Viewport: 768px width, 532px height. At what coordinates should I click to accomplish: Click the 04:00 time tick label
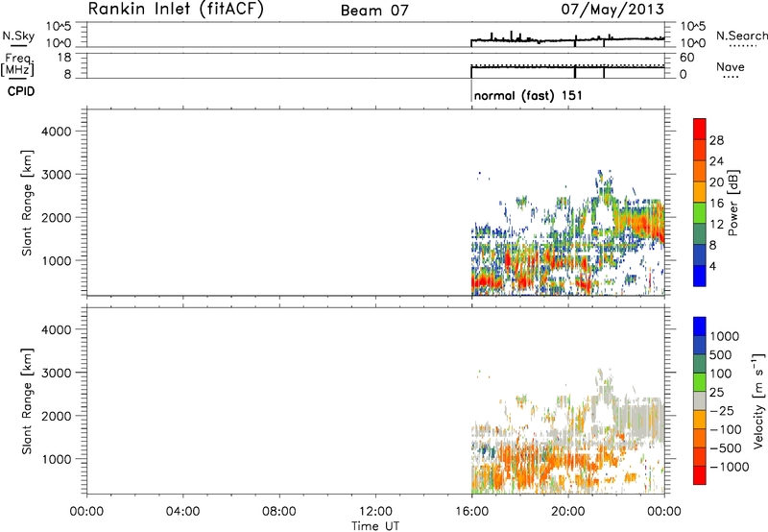point(182,512)
